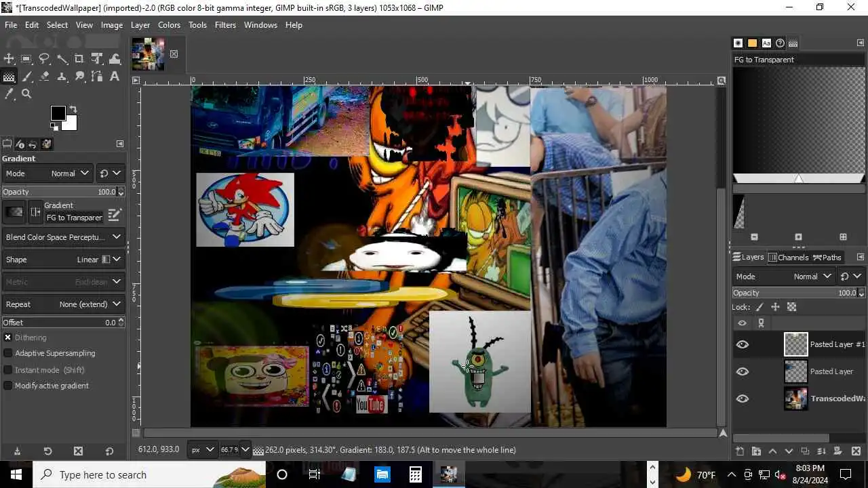
Task: Select the Paintbrush tool
Action: (x=27, y=77)
